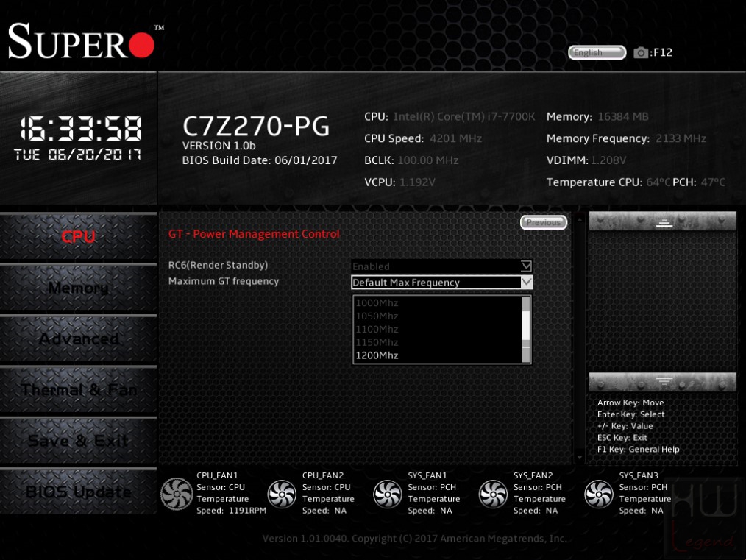The image size is (746, 560).
Task: Click the 16:33:58 clock display
Action: [x=80, y=129]
